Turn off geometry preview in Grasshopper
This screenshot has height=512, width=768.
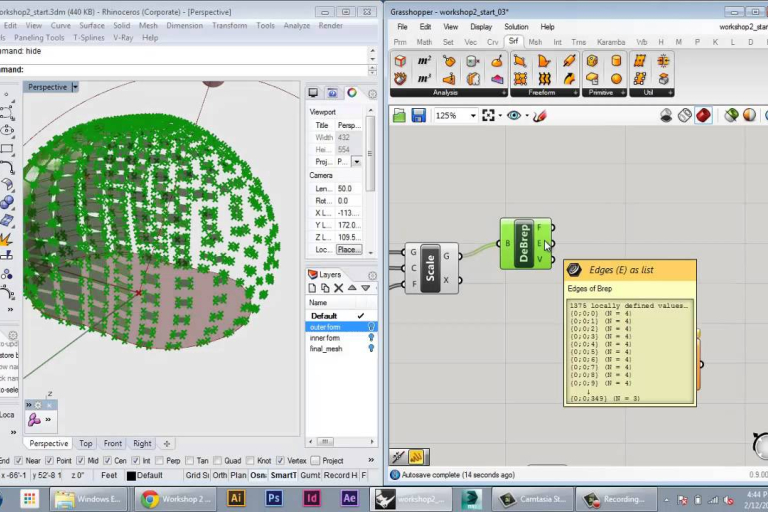[666, 116]
